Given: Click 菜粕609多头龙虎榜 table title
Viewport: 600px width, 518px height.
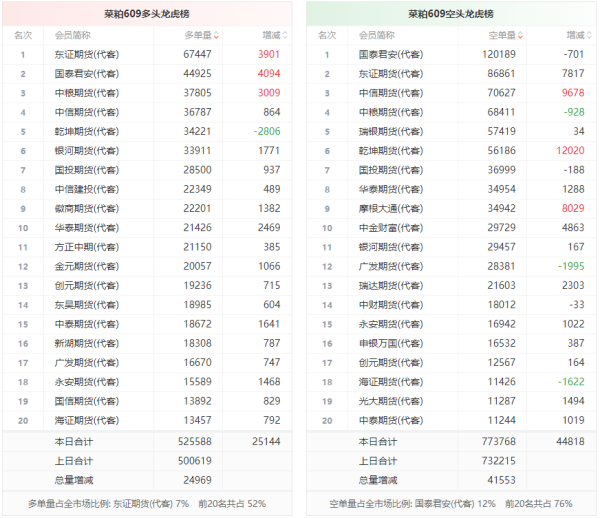Looking at the screenshot, I should (147, 14).
